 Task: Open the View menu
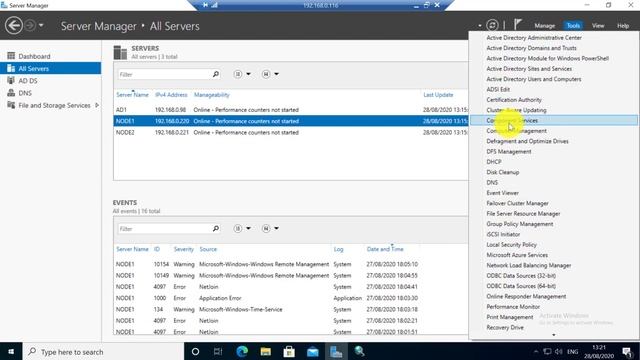(598, 26)
